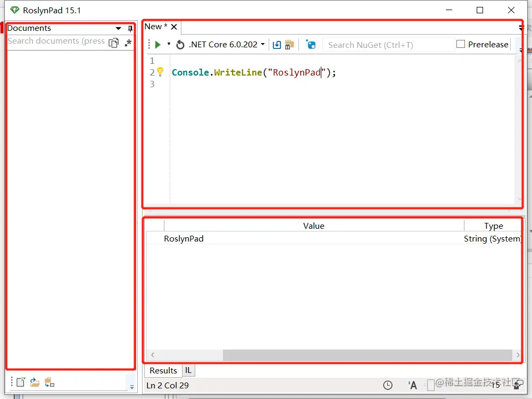
Task: Expand the documents toolbar overflow arrow
Action: click(131, 386)
